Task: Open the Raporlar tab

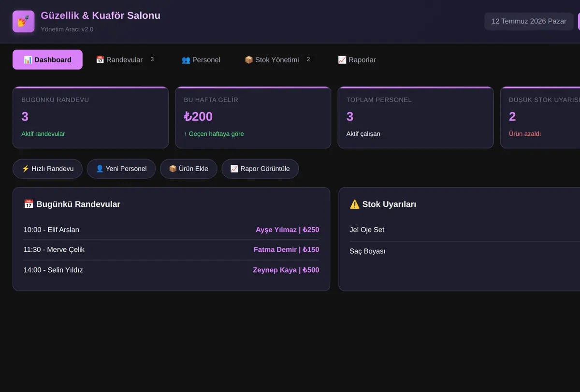Action: pyautogui.click(x=357, y=59)
